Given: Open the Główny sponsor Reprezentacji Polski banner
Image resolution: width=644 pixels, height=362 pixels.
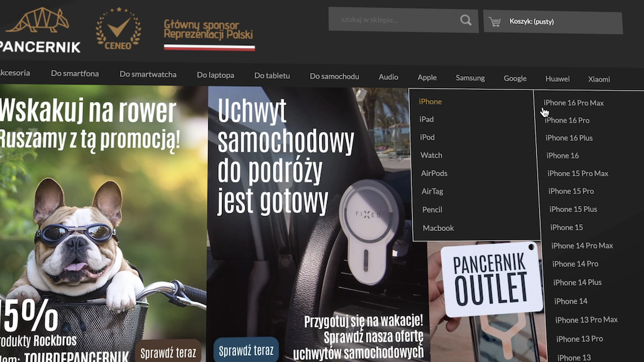Looking at the screenshot, I should (209, 35).
